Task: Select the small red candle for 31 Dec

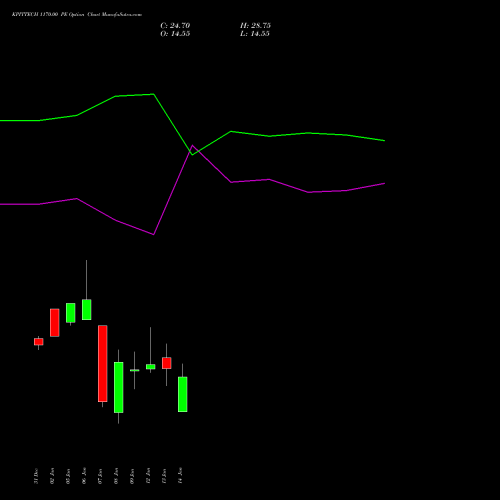Action: [x=39, y=342]
